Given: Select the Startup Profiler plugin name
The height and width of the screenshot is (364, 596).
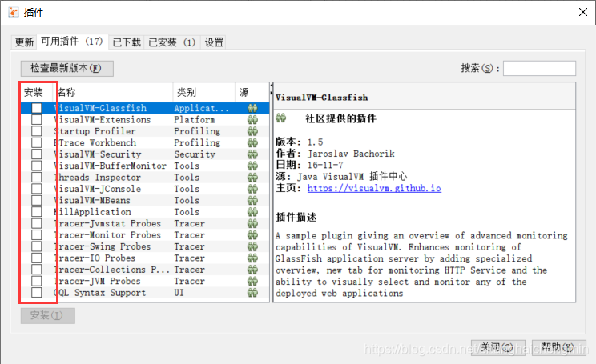Looking at the screenshot, I should pos(95,131).
